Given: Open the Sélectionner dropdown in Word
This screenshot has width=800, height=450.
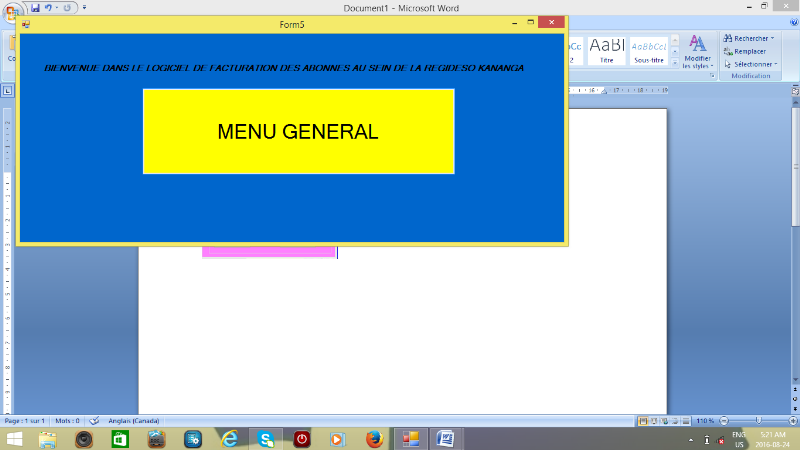Looking at the screenshot, I should pyautogui.click(x=751, y=64).
